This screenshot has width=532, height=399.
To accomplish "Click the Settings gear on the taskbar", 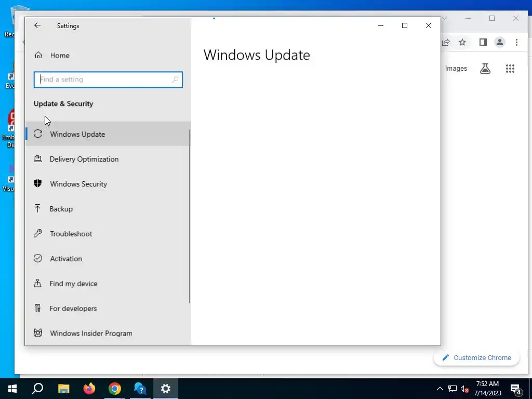I will (166, 389).
